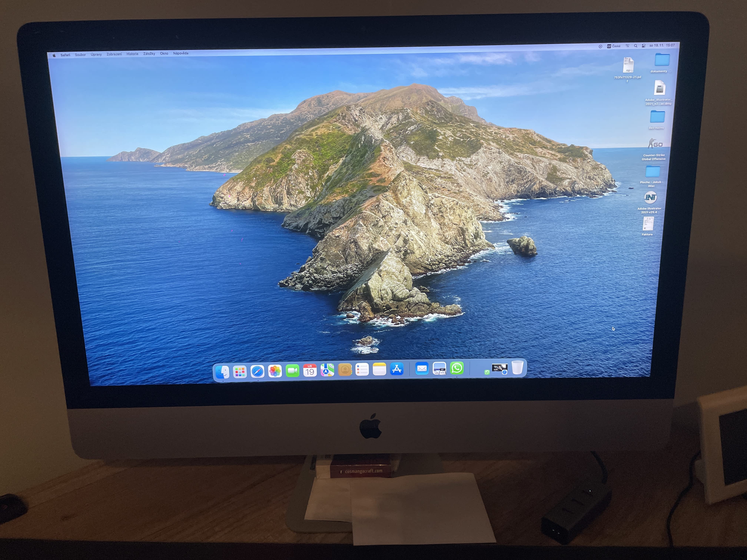The width and height of the screenshot is (747, 560).
Task: Launch the App Store from Dock
Action: click(x=397, y=369)
